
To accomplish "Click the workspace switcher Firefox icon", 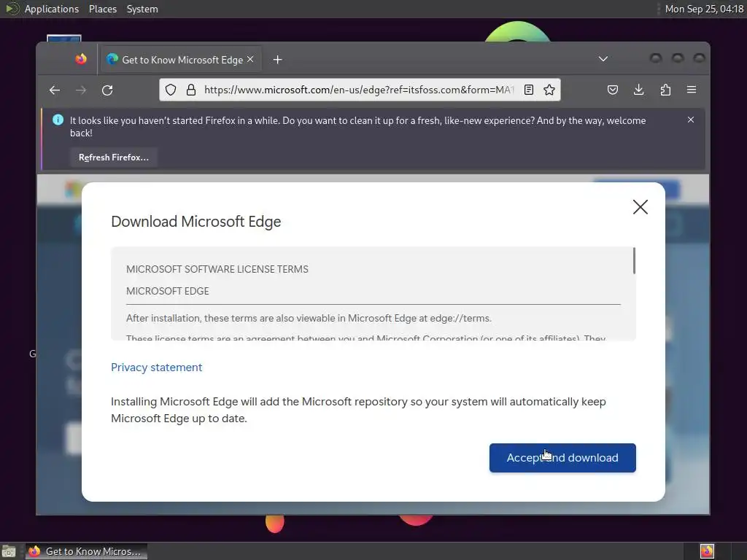I will 707,551.
